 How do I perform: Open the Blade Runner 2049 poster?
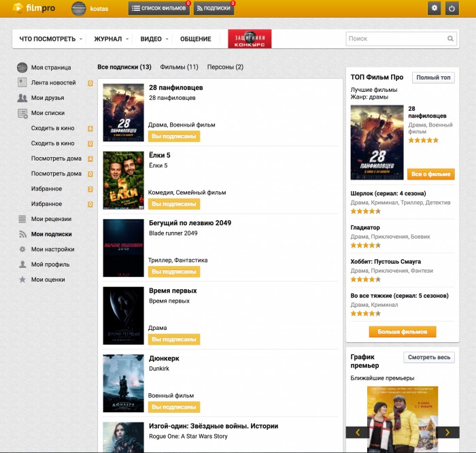(x=123, y=248)
